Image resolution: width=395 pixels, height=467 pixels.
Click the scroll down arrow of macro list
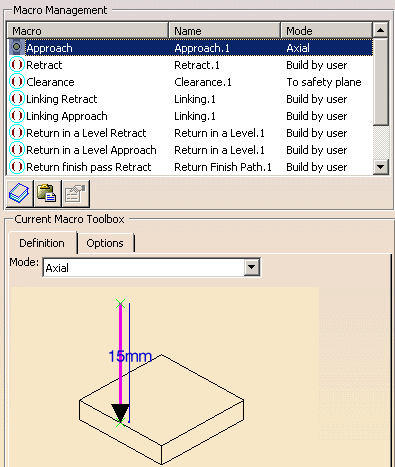(x=380, y=166)
